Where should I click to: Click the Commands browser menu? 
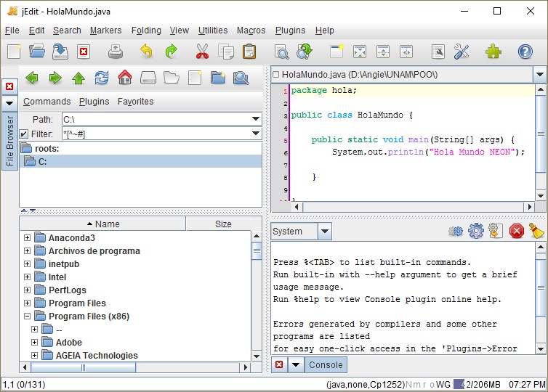tap(47, 101)
